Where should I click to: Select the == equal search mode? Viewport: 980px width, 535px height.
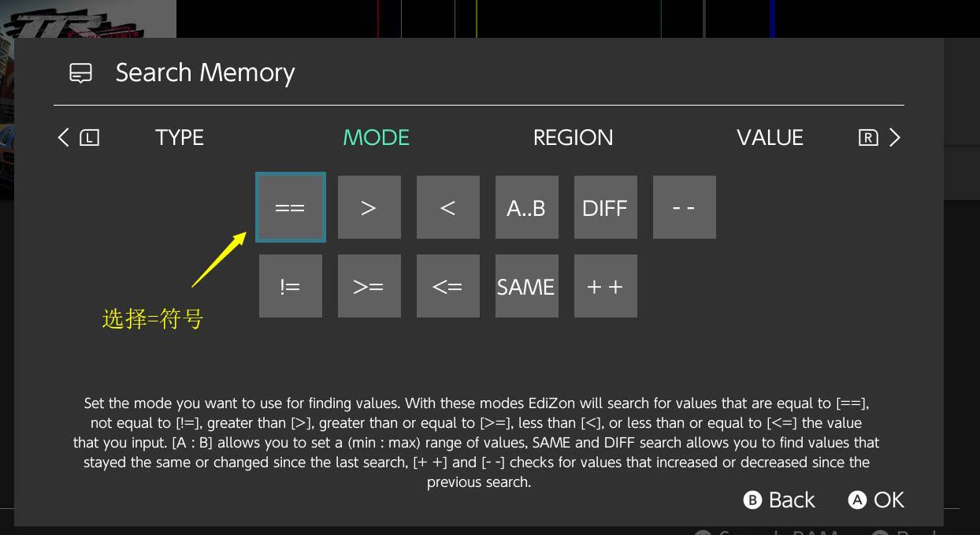pyautogui.click(x=291, y=207)
